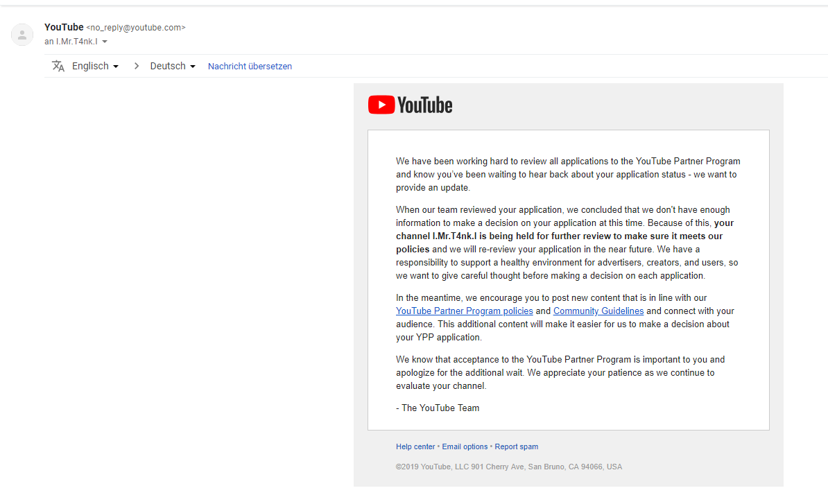The height and width of the screenshot is (504, 828).
Task: Open the Email options link
Action: (465, 446)
